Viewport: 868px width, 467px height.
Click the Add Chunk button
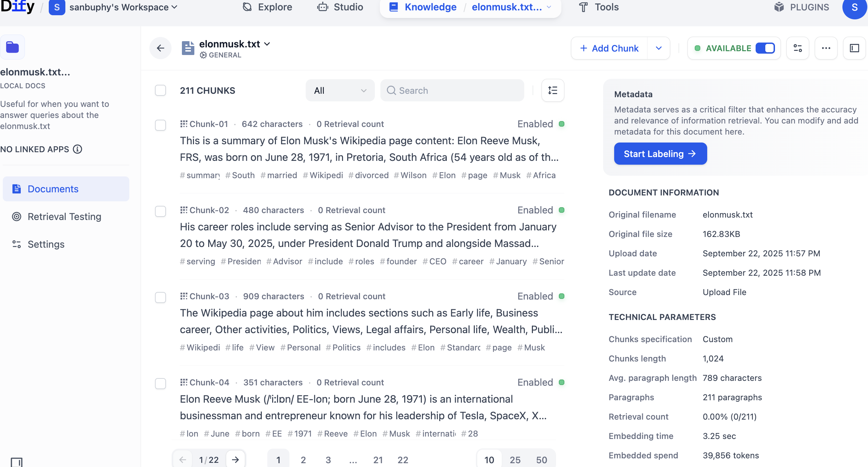tap(609, 48)
